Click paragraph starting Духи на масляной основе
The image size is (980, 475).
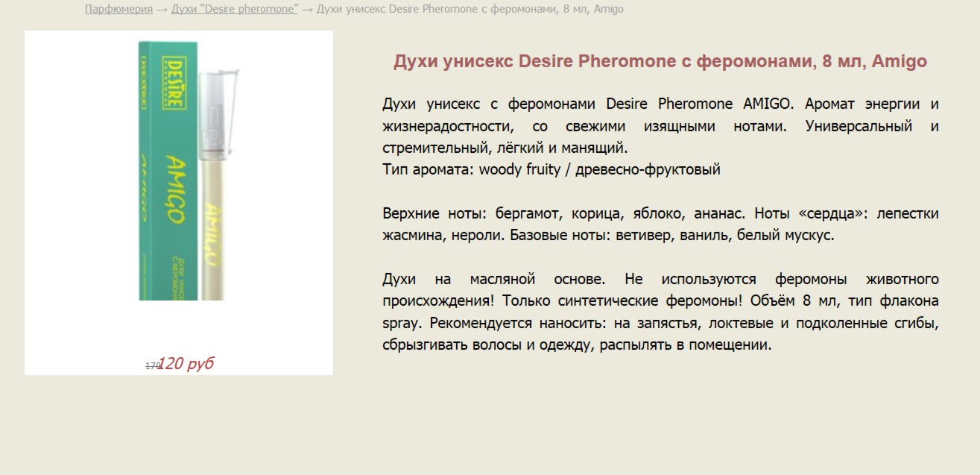tap(660, 312)
